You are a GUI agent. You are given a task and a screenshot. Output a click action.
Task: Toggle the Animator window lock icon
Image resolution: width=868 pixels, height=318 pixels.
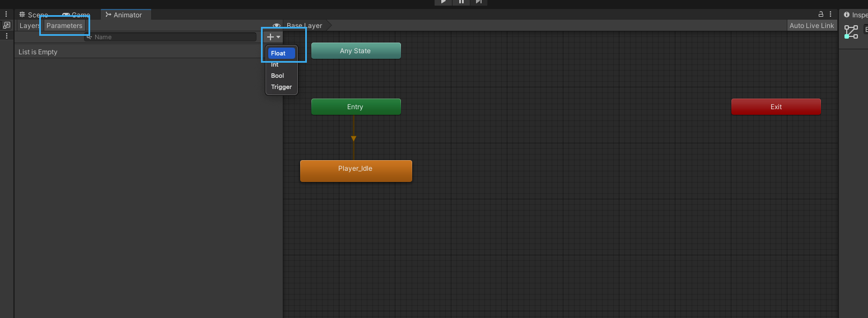[821, 15]
